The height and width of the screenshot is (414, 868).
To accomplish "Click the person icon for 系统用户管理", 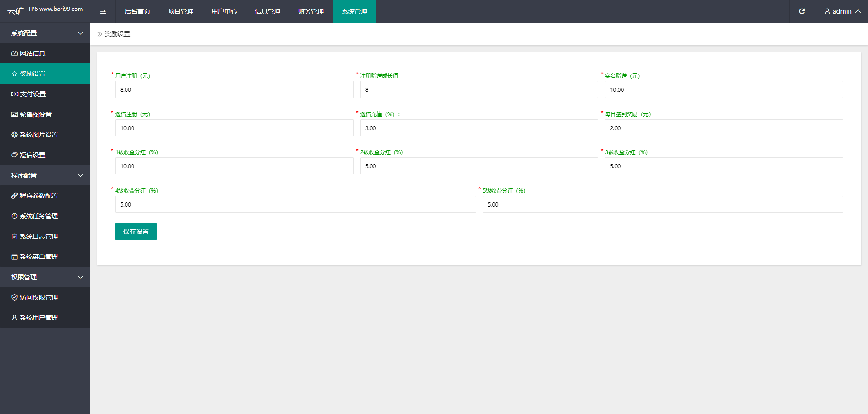I will [14, 318].
